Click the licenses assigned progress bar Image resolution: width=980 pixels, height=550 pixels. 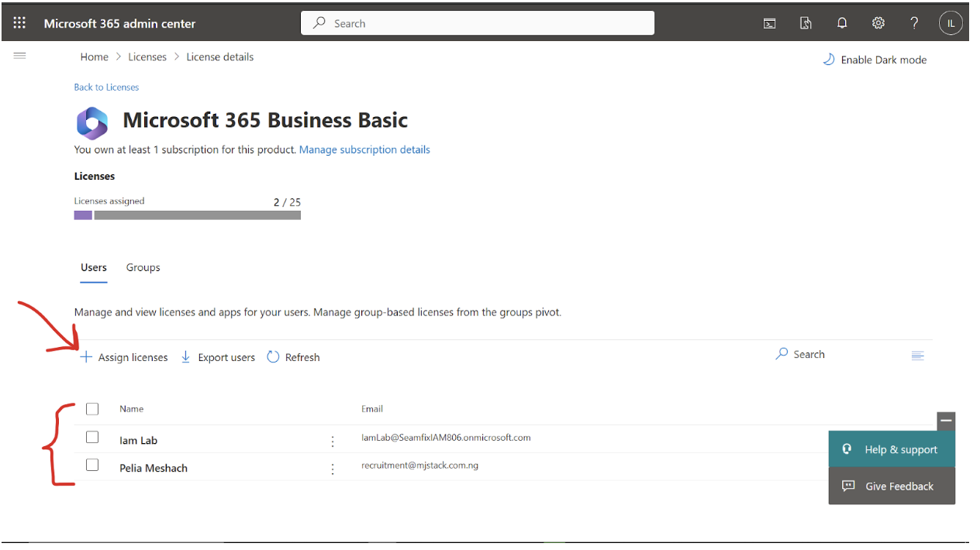(x=188, y=215)
